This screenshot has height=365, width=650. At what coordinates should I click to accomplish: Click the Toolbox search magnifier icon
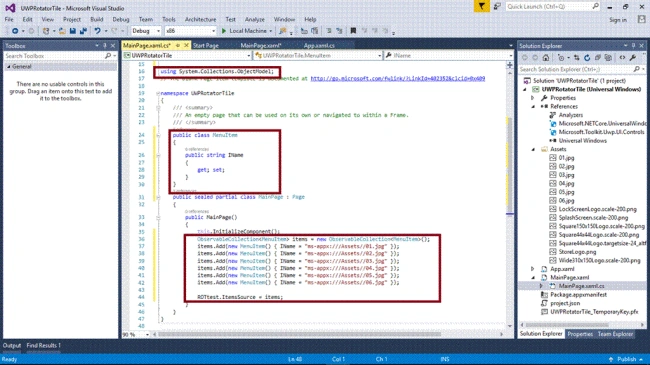click(x=108, y=56)
